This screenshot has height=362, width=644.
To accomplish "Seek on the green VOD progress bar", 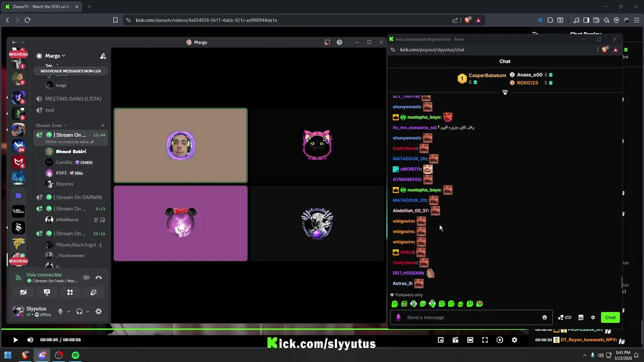I will 264,329.
